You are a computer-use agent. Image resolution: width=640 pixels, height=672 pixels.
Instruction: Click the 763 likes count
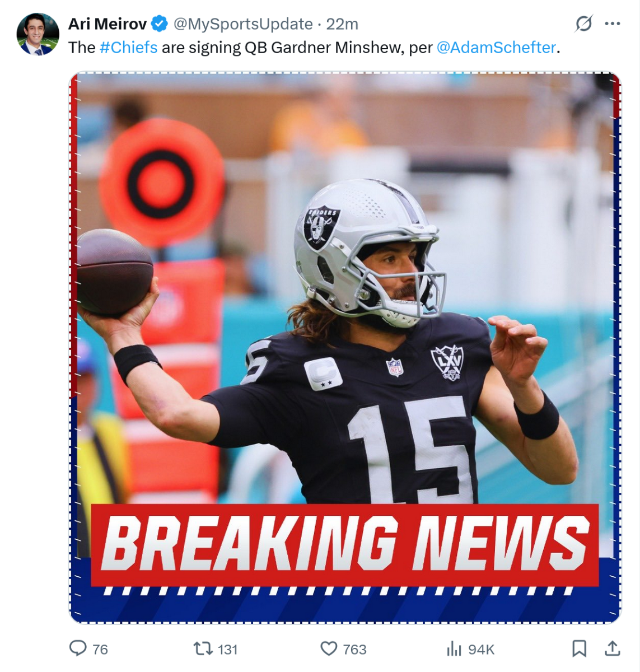pos(354,650)
